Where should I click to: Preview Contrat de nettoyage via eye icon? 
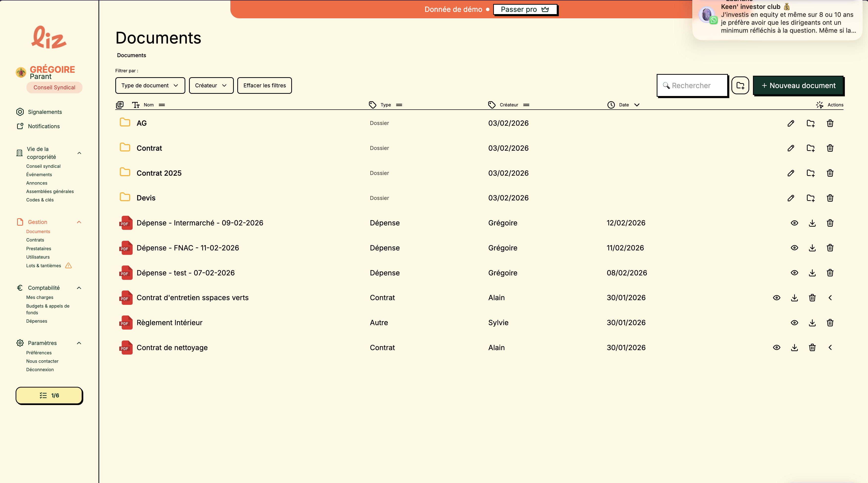tap(776, 347)
